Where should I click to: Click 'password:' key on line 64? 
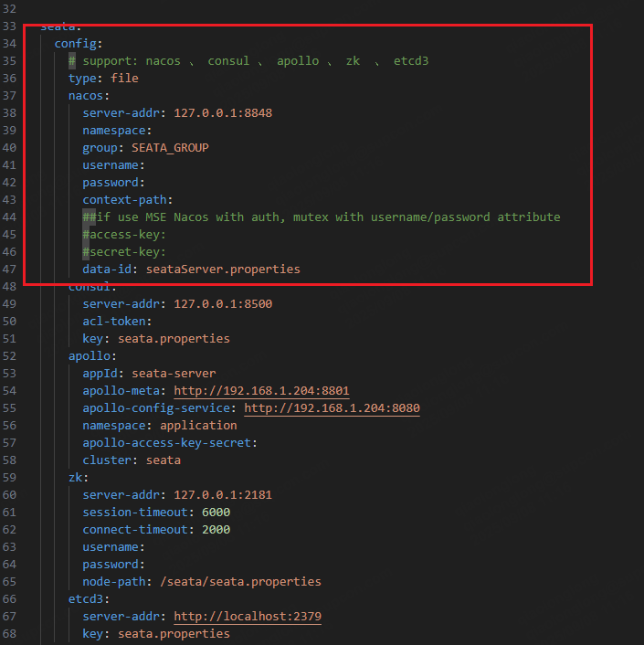click(x=113, y=565)
